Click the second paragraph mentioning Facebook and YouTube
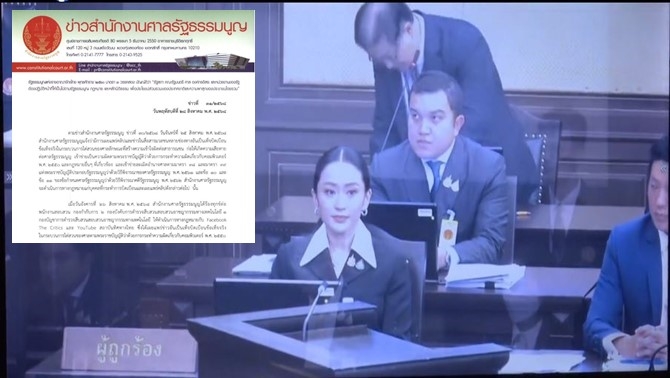670x378 pixels. 132,218
